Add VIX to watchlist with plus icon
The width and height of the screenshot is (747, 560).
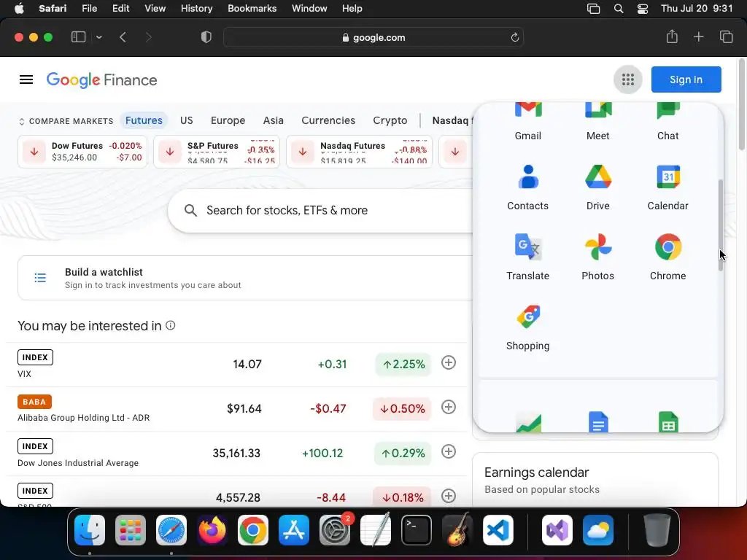[x=449, y=363]
